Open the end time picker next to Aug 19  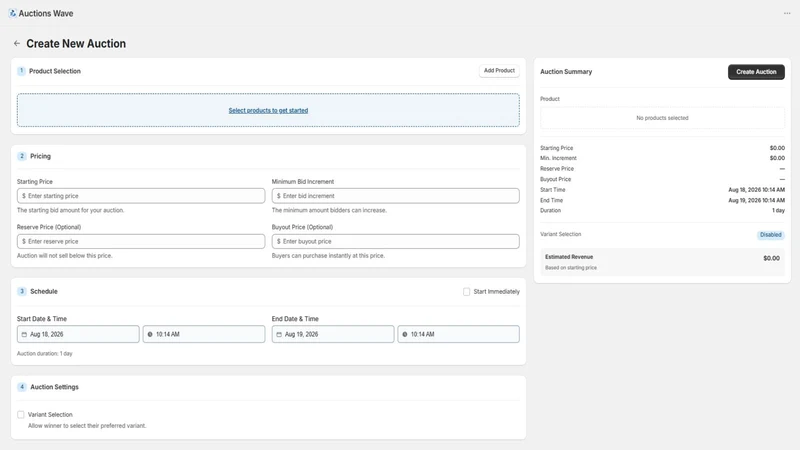(x=458, y=334)
